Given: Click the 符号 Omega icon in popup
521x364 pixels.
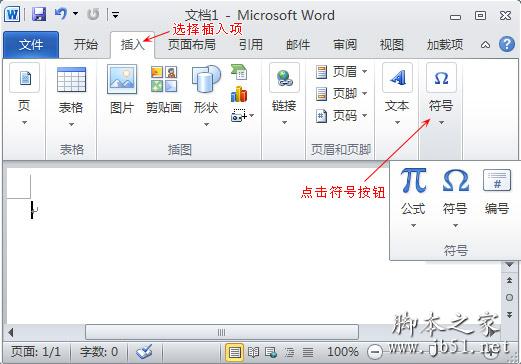Looking at the screenshot, I should pyautogui.click(x=455, y=180).
